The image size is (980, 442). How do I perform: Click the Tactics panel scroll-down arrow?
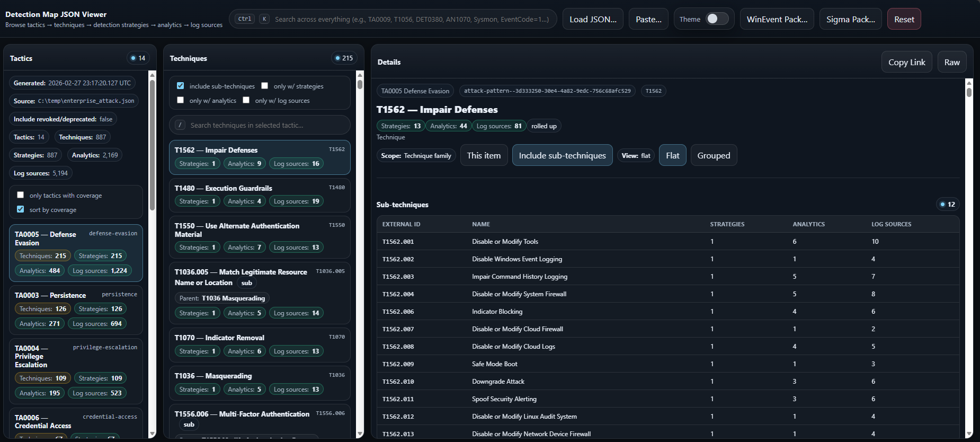152,434
